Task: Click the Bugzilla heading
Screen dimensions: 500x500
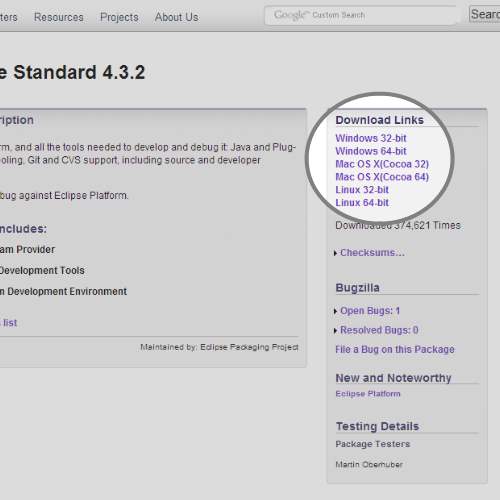Action: (357, 288)
